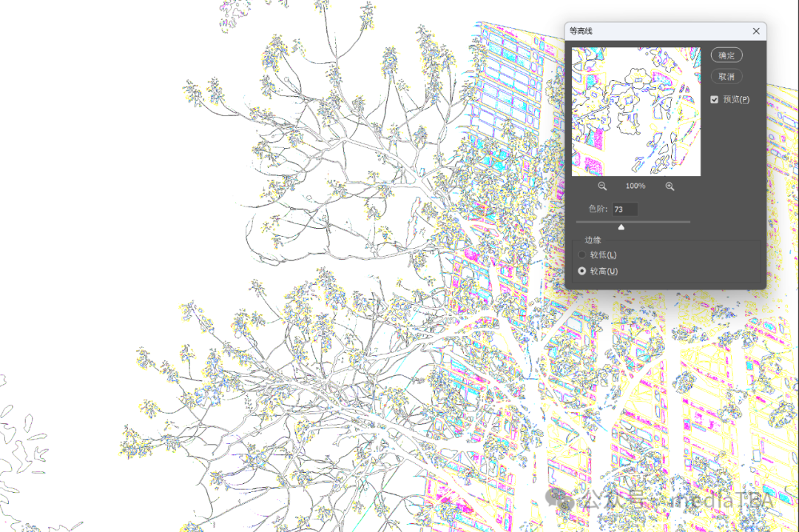This screenshot has height=532, width=799.
Task: Click the 边缘 group label
Action: point(593,240)
